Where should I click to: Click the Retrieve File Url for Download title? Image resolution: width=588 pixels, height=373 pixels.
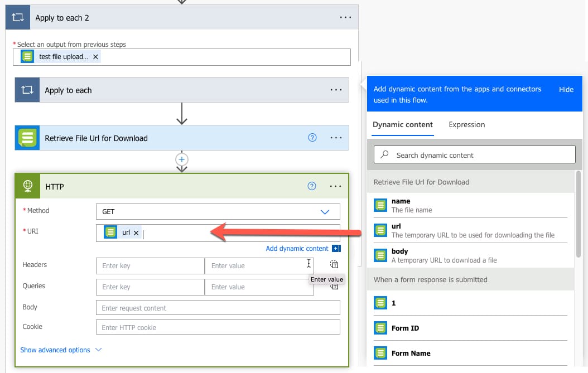click(x=96, y=138)
